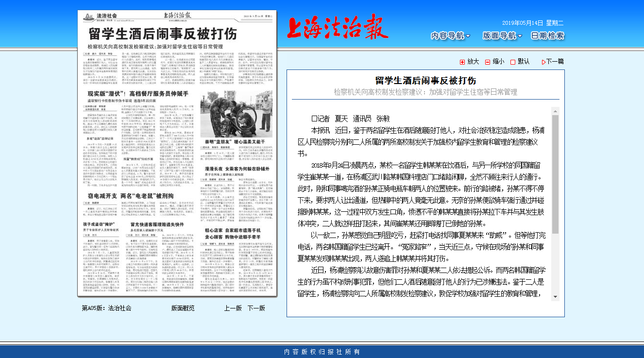Click the 法治社会 section emblem on page top-left

tap(87, 16)
